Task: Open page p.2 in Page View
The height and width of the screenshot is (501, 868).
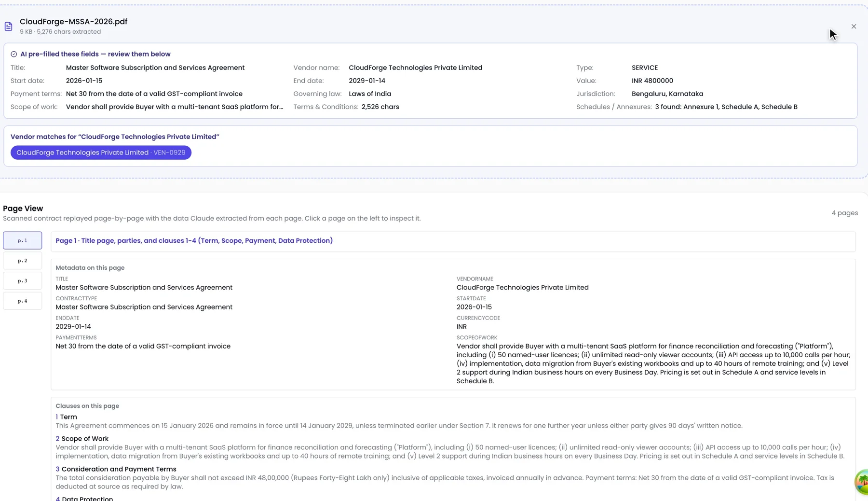Action: click(x=23, y=261)
